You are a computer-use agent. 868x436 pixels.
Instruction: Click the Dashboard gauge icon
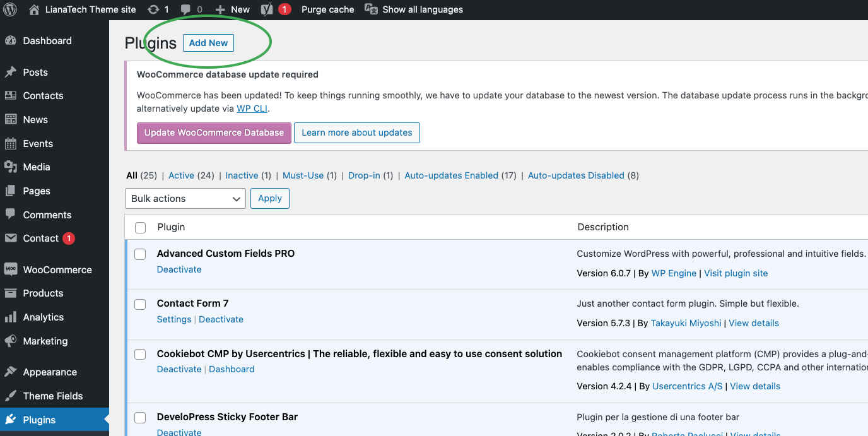point(11,40)
